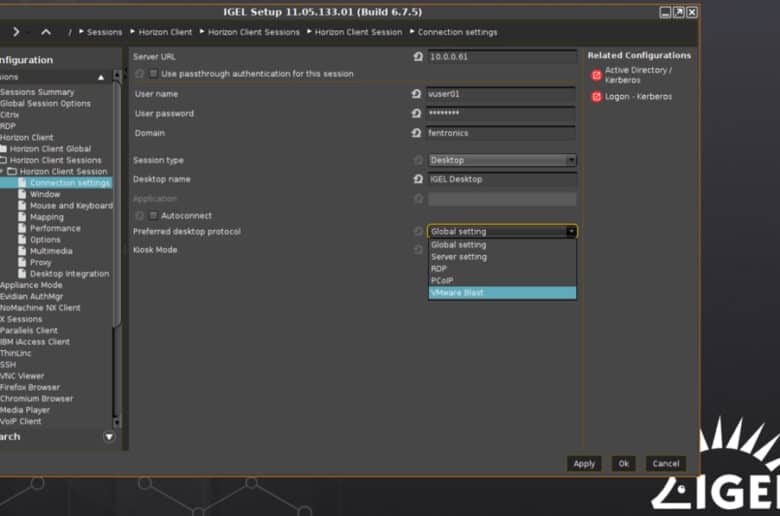780x516 pixels.
Task: Collapse the Preferred desktop protocol dropdown
Action: click(x=571, y=231)
